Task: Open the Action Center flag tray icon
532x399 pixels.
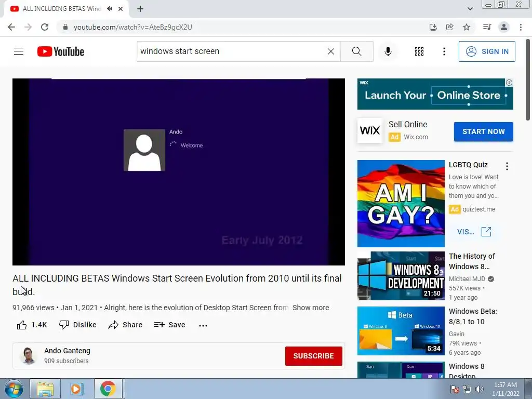Action: (x=455, y=389)
